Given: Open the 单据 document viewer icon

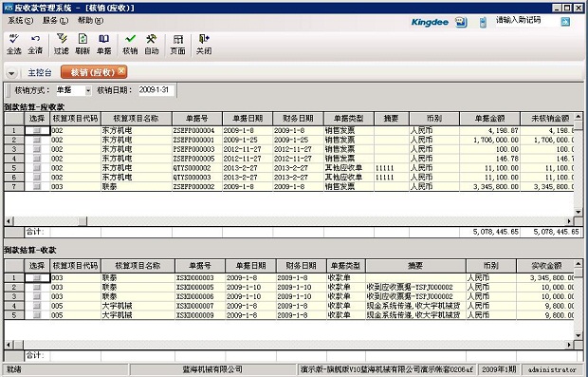Looking at the screenshot, I should click(104, 45).
